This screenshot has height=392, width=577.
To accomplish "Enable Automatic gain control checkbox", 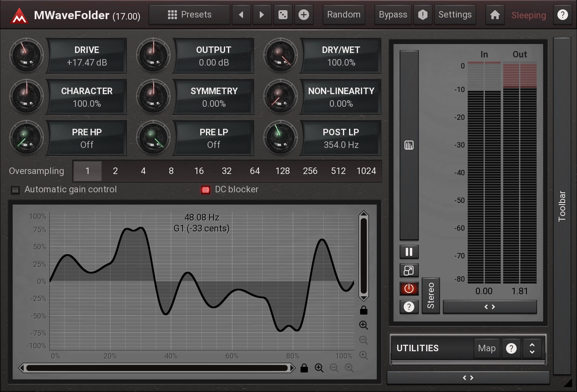I will point(15,190).
